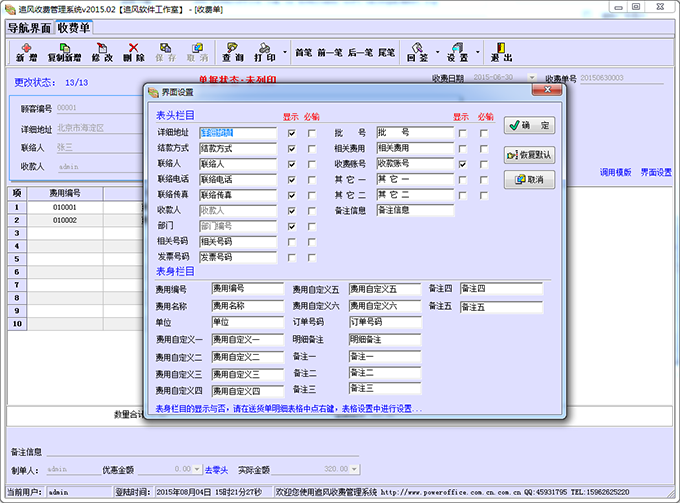Image resolution: width=680 pixels, height=503 pixels.
Task: Toggle 显示 checkbox for 收费账号
Action: pos(462,163)
